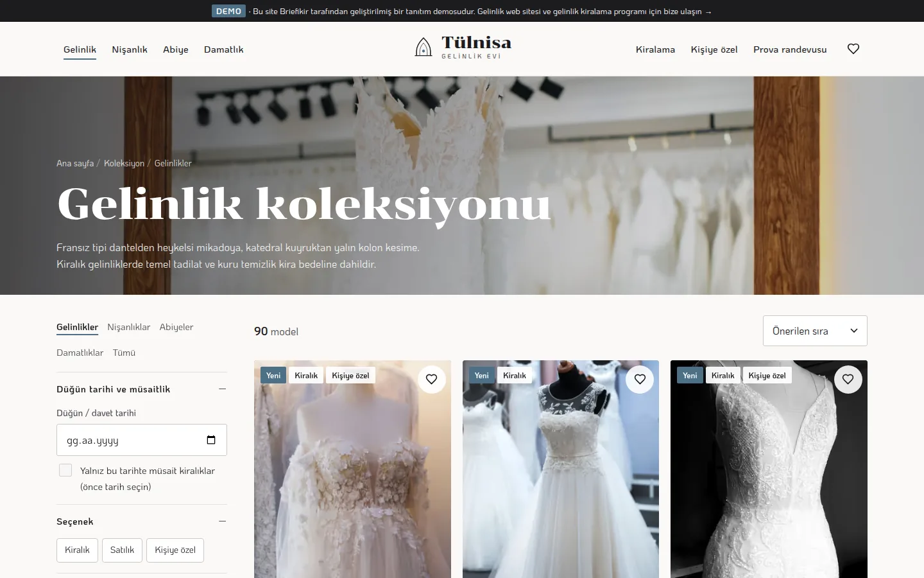Image resolution: width=924 pixels, height=578 pixels.
Task: Show the Tümü category tab
Action: click(124, 353)
